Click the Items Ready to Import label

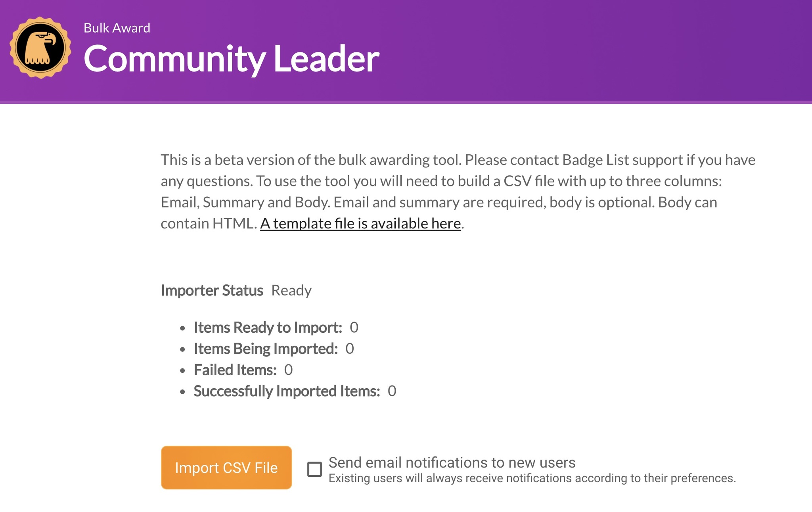coord(268,328)
